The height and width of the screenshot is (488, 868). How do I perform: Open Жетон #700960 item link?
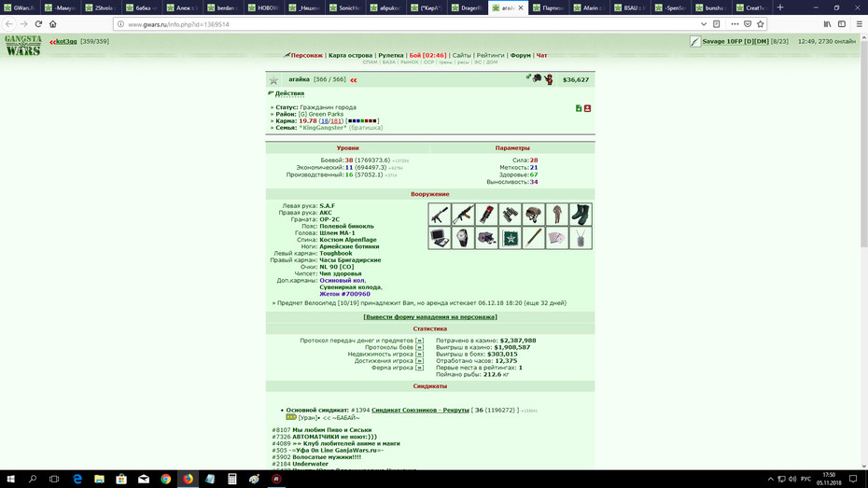(344, 294)
